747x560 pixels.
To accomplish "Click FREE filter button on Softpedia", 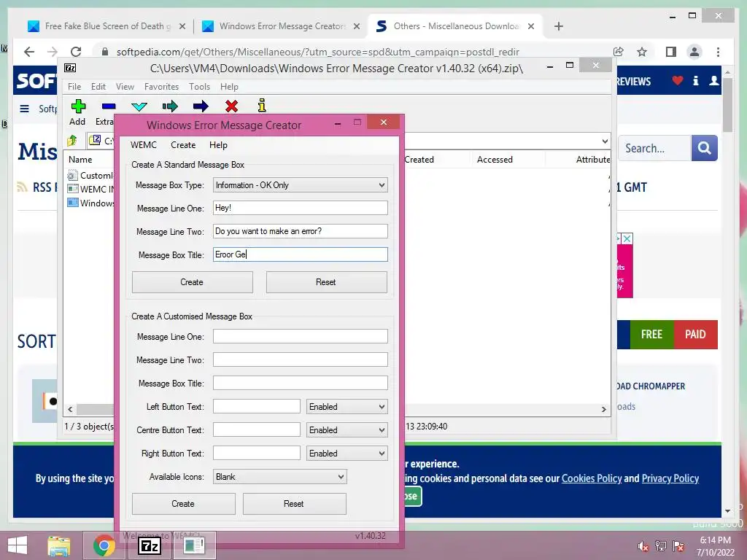I will pos(651,334).
